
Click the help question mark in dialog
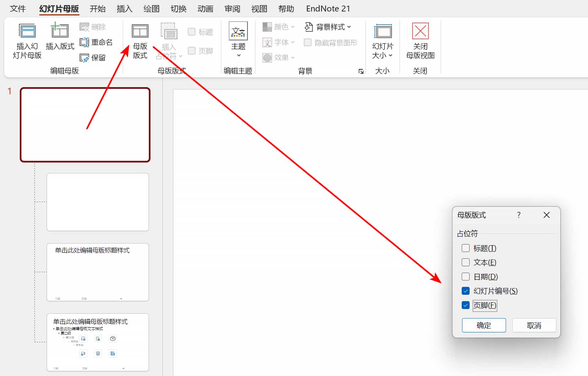(x=519, y=215)
